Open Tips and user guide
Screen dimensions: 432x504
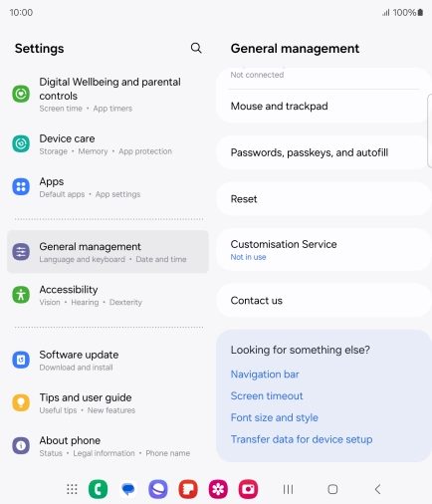[x=108, y=402]
